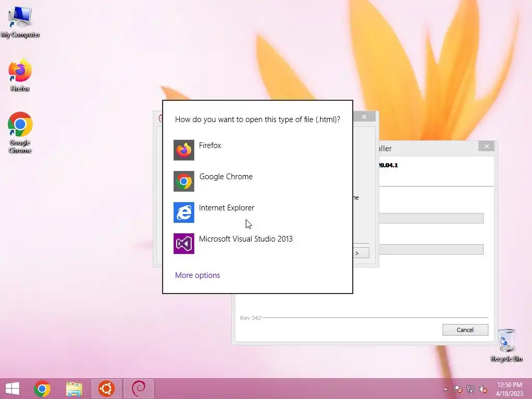Screen dimensions: 532x399
Task: Open the Windows Start button
Action: (12, 389)
